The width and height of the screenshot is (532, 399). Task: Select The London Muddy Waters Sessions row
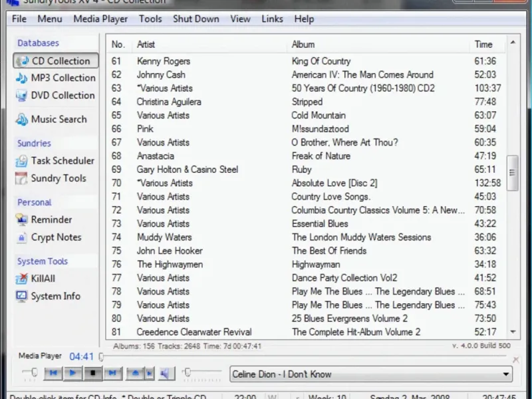point(306,237)
